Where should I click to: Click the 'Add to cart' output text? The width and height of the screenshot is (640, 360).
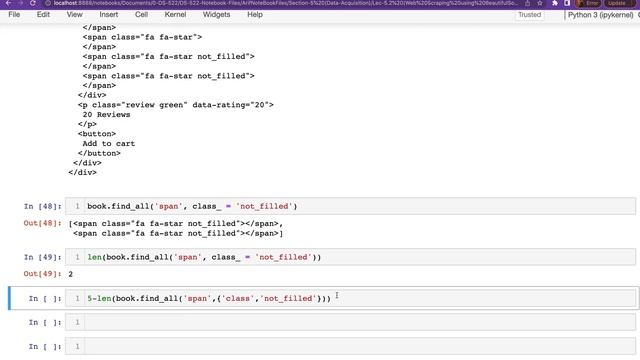109,144
